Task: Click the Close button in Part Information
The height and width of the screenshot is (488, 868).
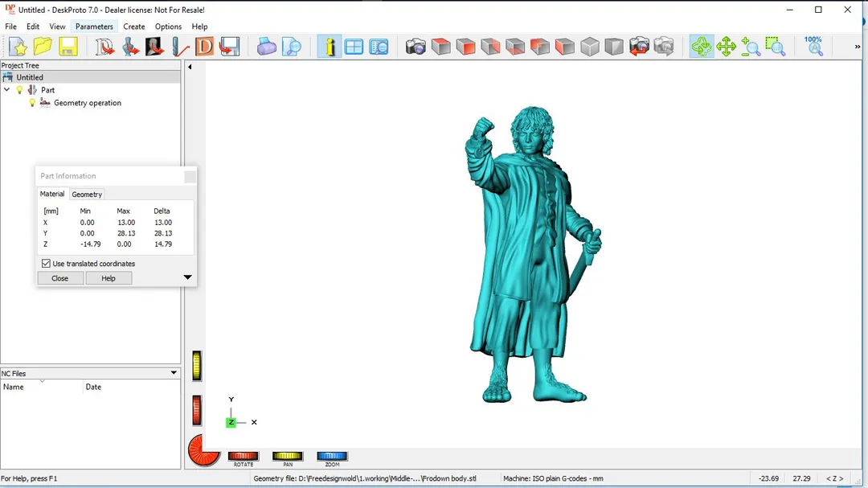Action: coord(59,278)
